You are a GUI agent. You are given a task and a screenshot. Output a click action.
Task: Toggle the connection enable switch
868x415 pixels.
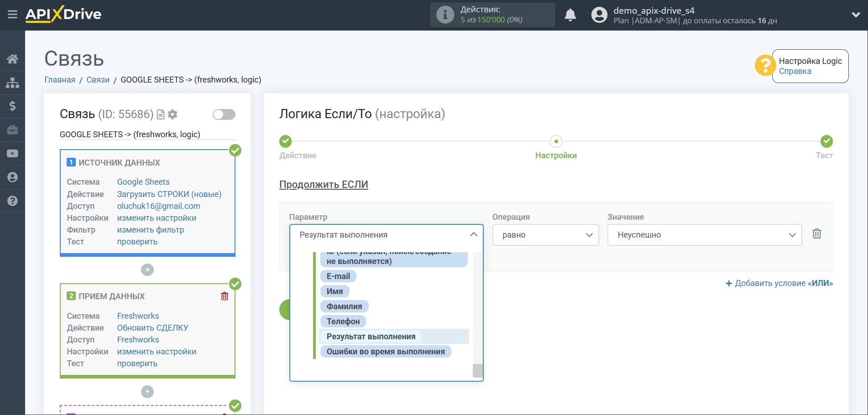point(224,114)
